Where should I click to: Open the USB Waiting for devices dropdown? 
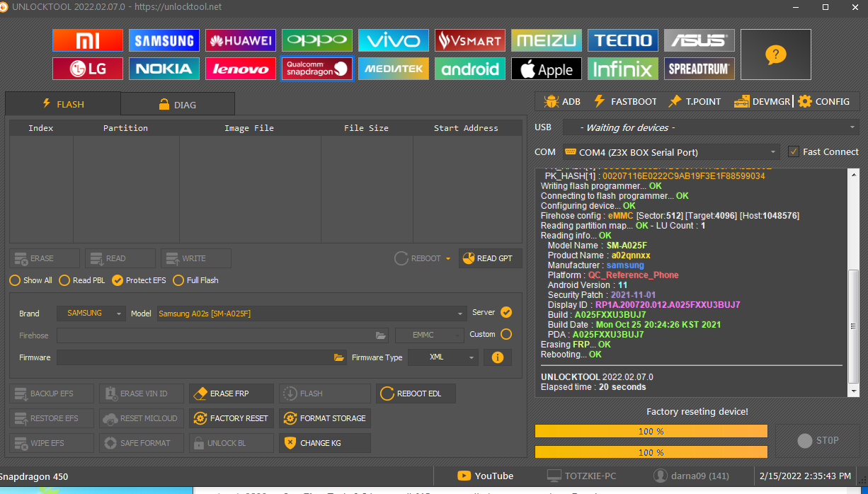click(711, 127)
